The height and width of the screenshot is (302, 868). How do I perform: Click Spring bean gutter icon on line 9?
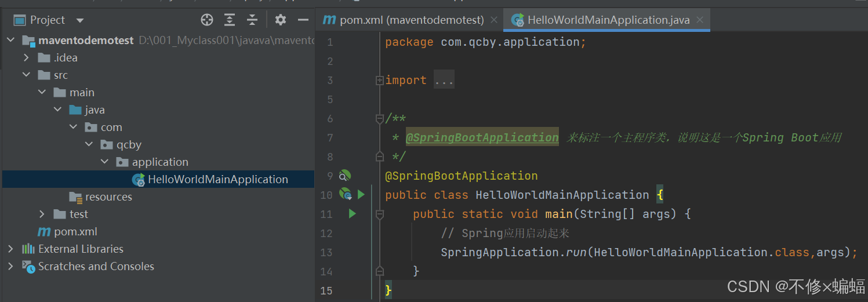pyautogui.click(x=344, y=176)
